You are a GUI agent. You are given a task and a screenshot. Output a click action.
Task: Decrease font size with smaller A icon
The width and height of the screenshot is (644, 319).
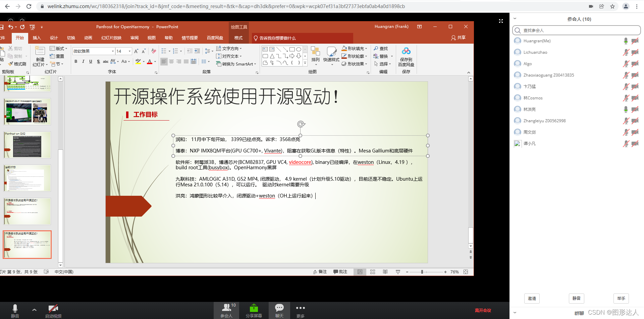point(144,51)
